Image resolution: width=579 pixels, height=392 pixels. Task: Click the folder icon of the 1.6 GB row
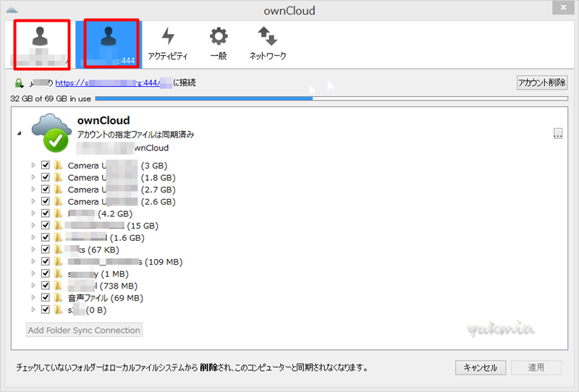pyautogui.click(x=59, y=237)
